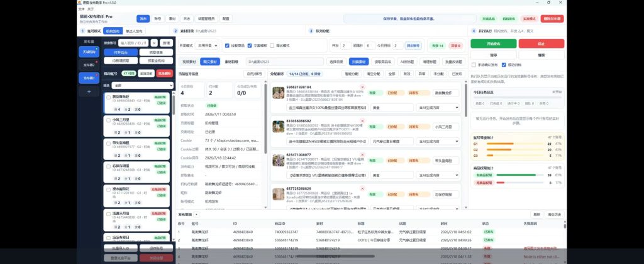
Task: Click the blue 扫描素材 button
Action: pos(358,61)
